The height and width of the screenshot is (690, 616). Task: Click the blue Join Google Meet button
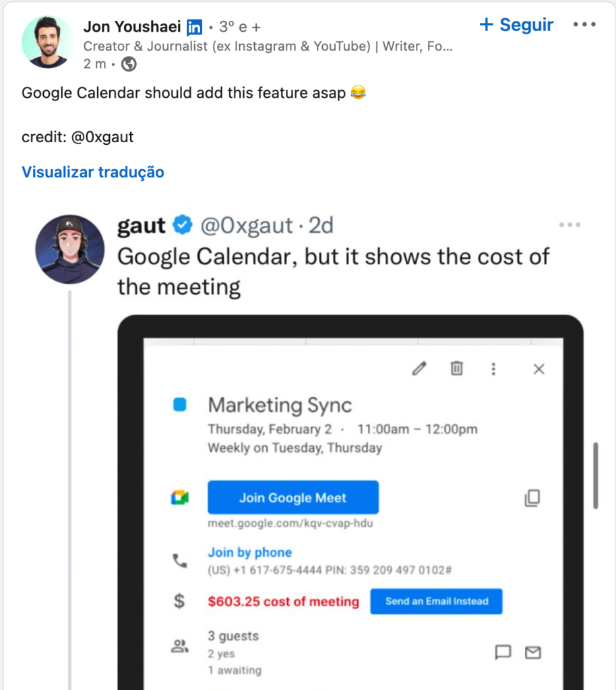293,497
